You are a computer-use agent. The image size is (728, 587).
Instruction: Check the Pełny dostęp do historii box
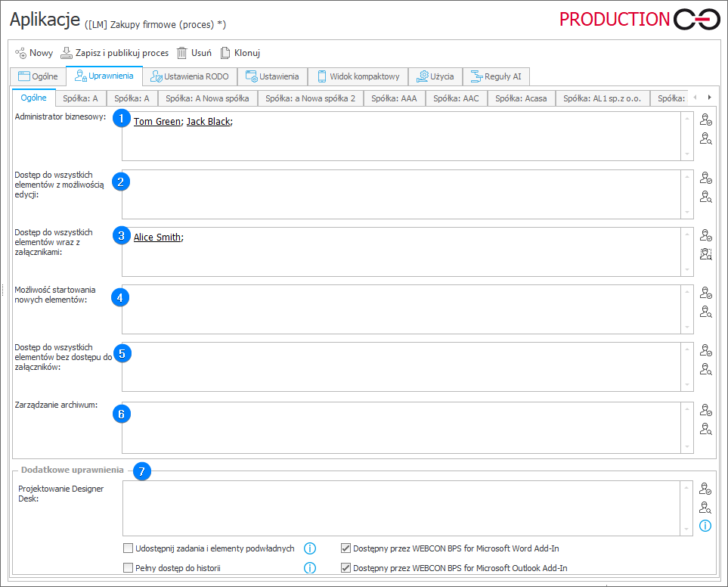(129, 568)
